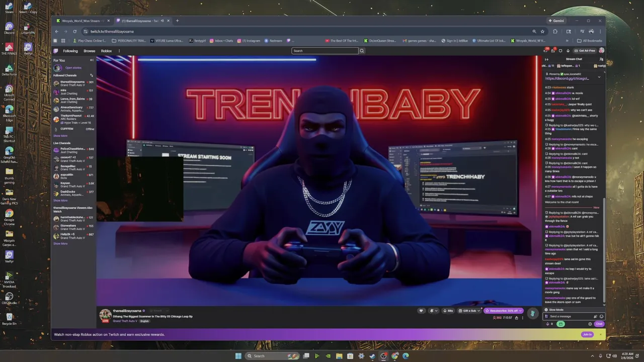This screenshot has width=644, height=362.
Task: Open PoliceChaseNetw live channel row
Action: 74,150
